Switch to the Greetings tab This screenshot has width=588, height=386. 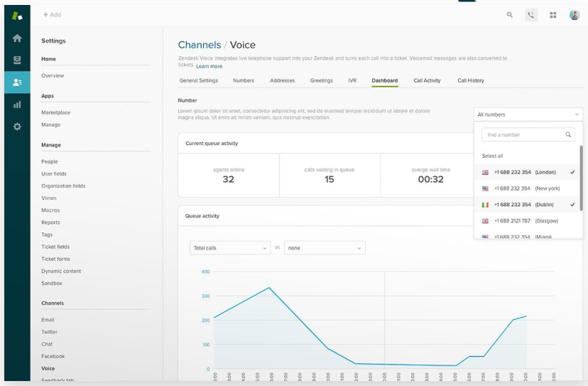coord(322,80)
